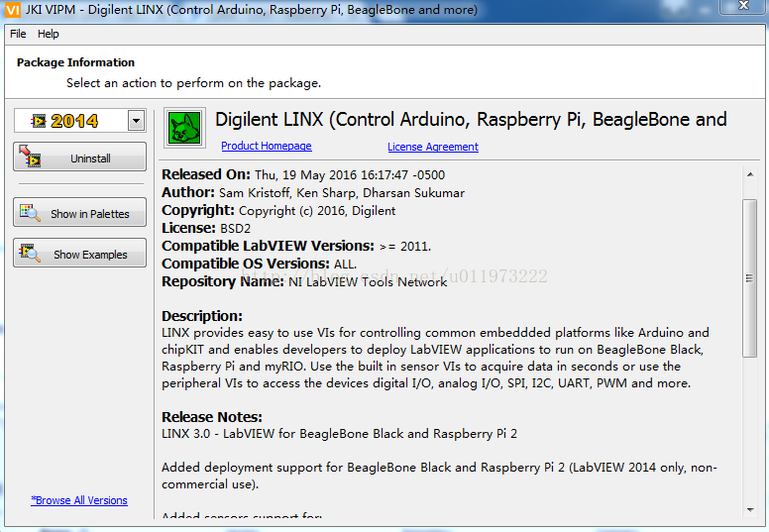769x532 pixels.
Task: Click the green LINX package icon
Action: click(x=184, y=128)
